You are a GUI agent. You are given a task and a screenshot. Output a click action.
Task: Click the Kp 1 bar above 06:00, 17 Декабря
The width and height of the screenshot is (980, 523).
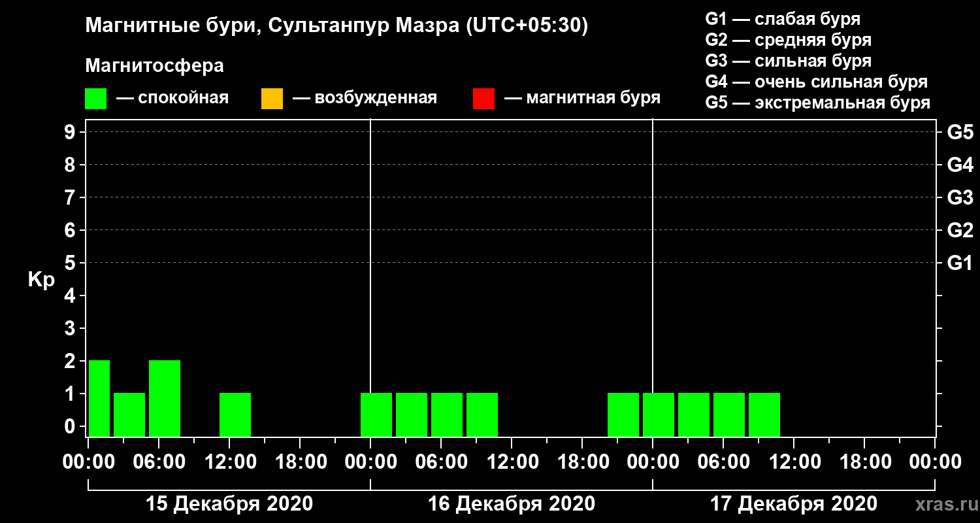pyautogui.click(x=729, y=414)
